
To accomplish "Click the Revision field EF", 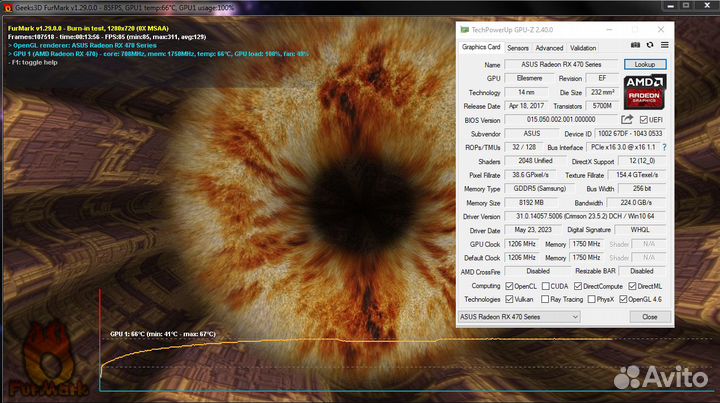I will click(602, 78).
